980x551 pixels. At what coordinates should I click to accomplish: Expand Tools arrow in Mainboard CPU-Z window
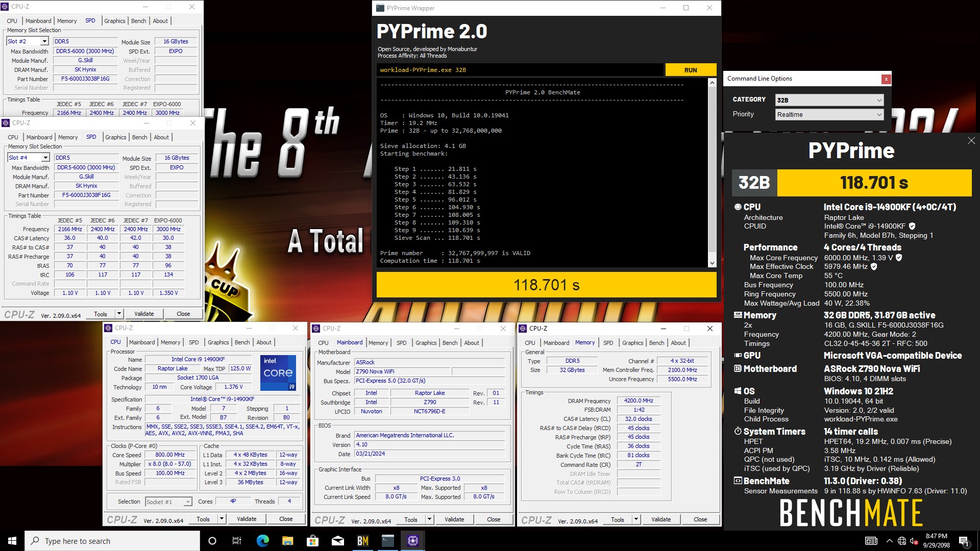point(429,519)
